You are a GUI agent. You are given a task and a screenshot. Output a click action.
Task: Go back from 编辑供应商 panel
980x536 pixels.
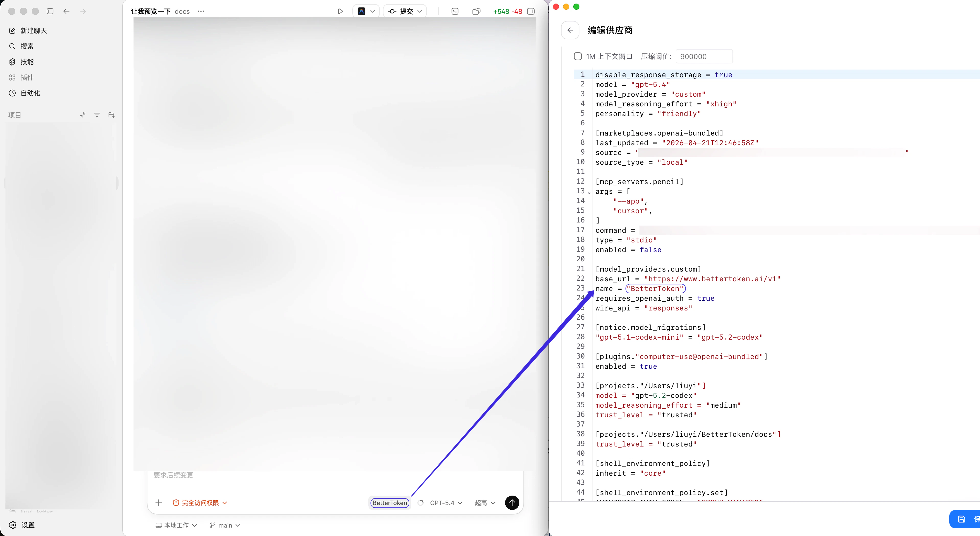tap(570, 30)
